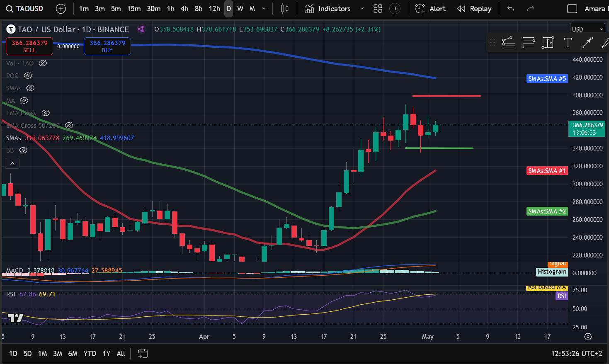The height and width of the screenshot is (364, 609).
Task: Open the Go to date calendar icon
Action: pos(143,354)
